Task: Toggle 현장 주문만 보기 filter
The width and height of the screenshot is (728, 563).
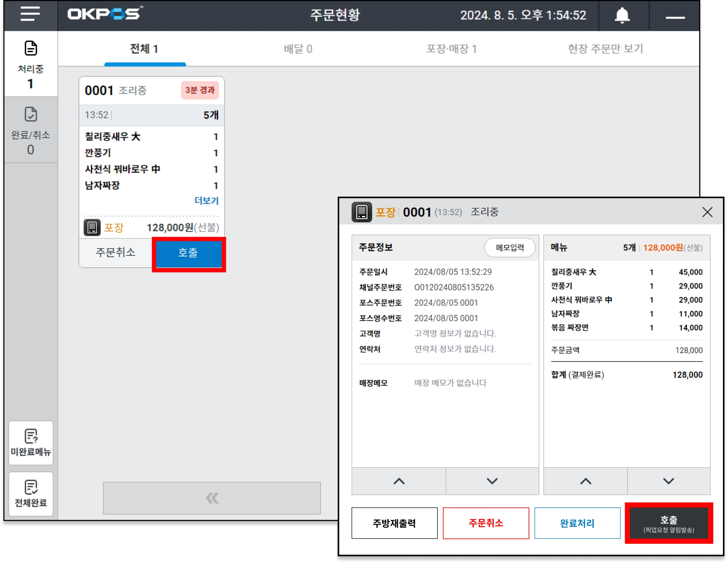Action: click(605, 49)
